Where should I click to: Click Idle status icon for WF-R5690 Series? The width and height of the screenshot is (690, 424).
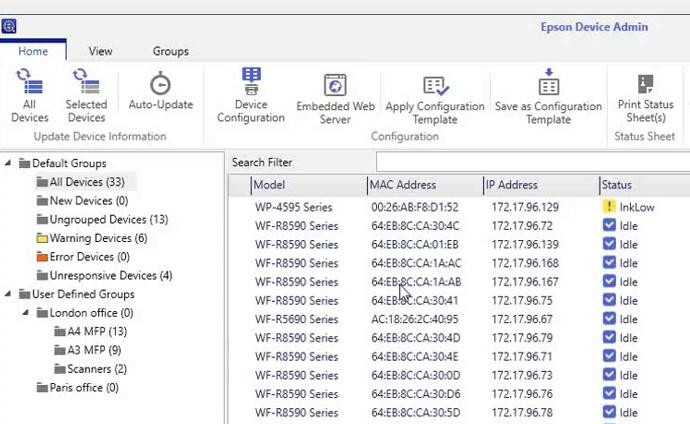click(609, 318)
